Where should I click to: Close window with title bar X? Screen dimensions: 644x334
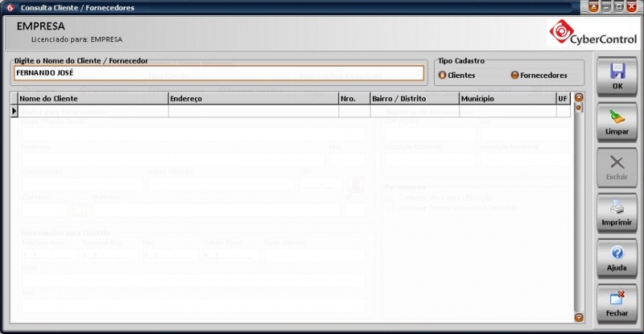[632, 7]
